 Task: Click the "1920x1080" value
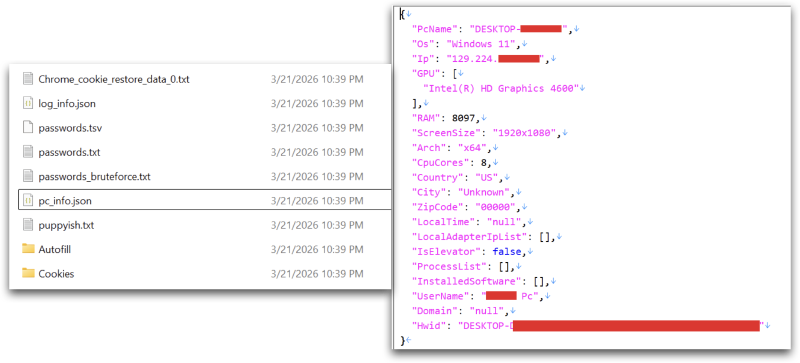coord(524,133)
